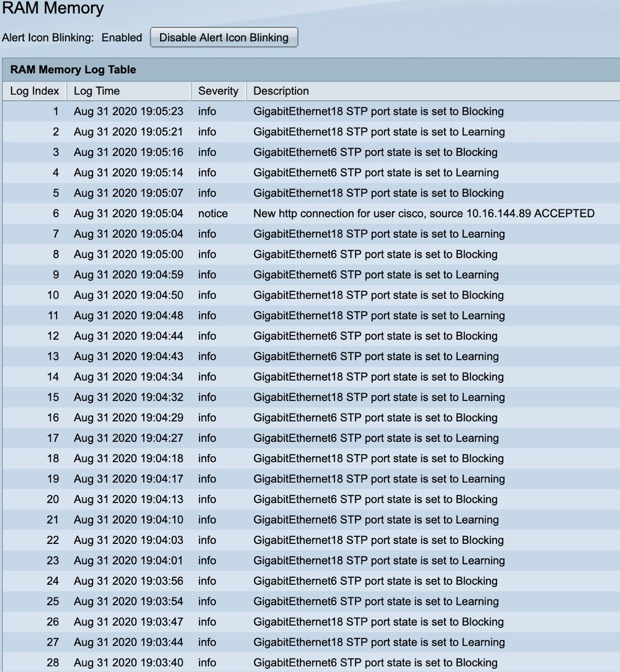
Task: Click log time Aug 31 2020 19:05:14
Action: (129, 173)
